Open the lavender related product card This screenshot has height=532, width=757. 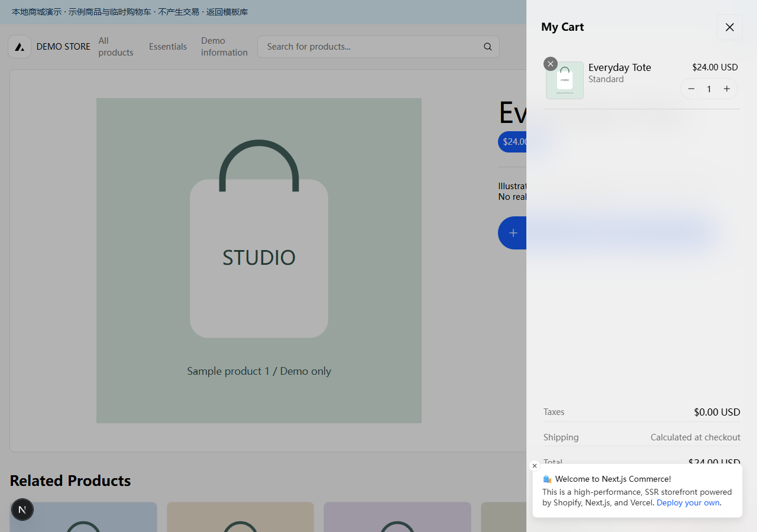397,517
